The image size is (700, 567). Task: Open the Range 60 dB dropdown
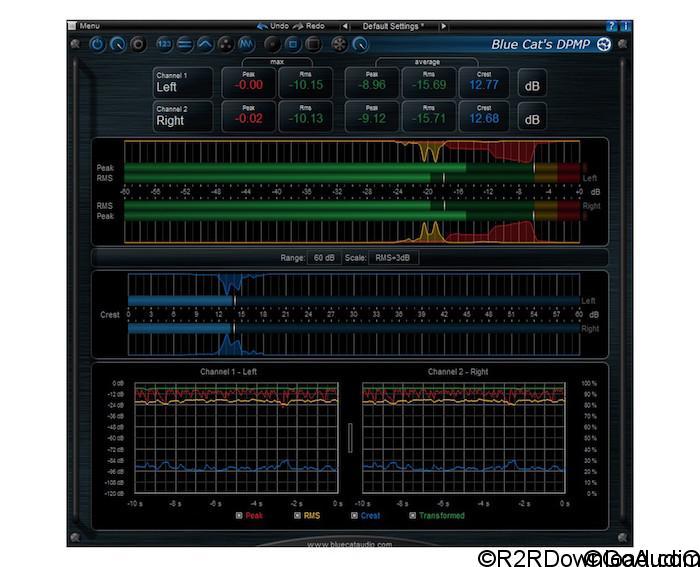(324, 258)
